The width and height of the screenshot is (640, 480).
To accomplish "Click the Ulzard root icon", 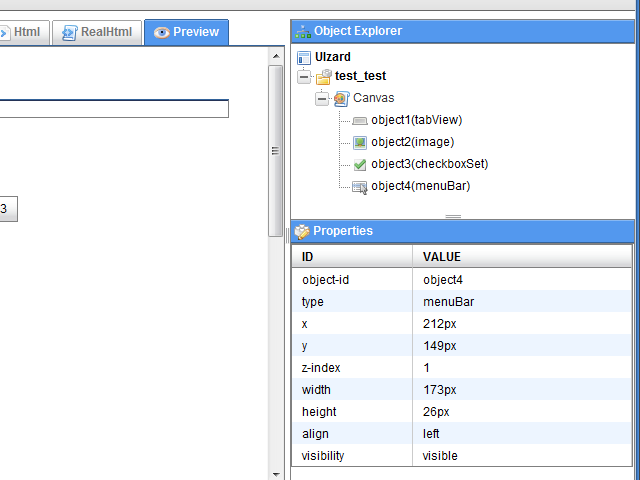I will click(x=306, y=58).
